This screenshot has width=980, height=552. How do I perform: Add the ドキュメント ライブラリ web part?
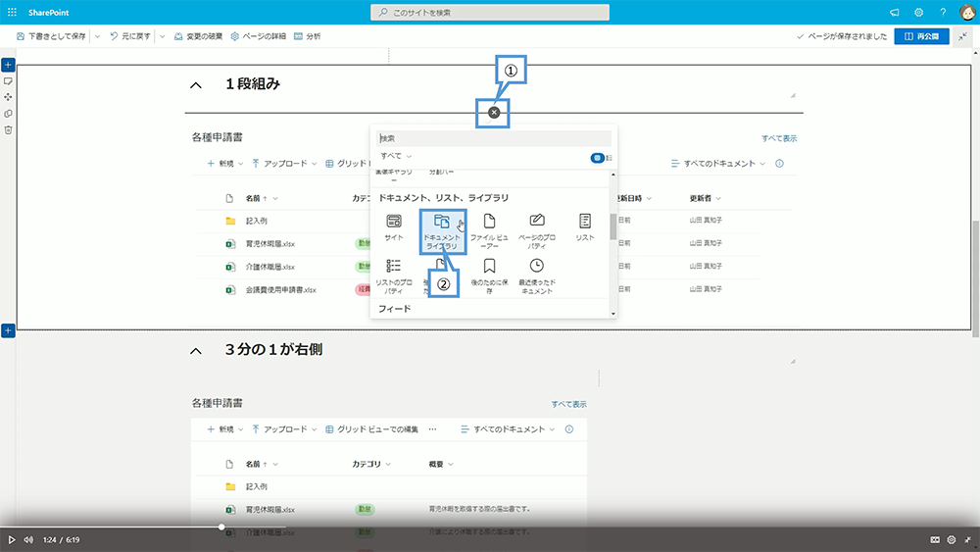coord(443,231)
